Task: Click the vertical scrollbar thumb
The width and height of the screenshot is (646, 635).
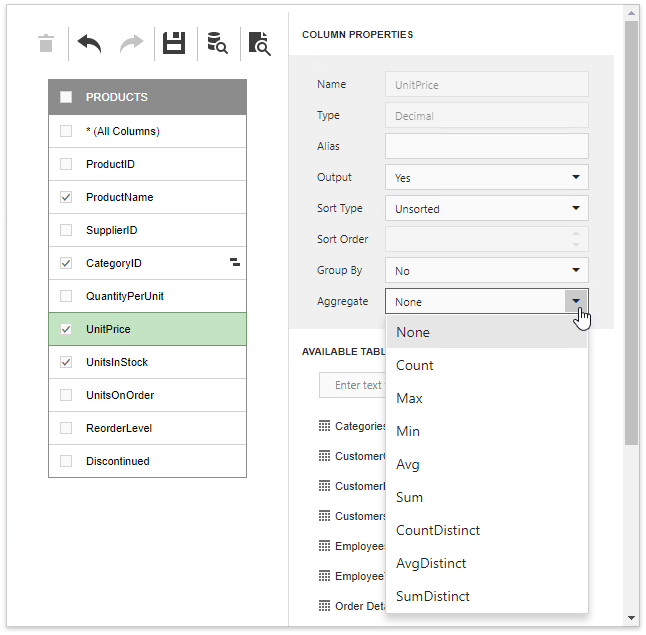Action: (631, 233)
